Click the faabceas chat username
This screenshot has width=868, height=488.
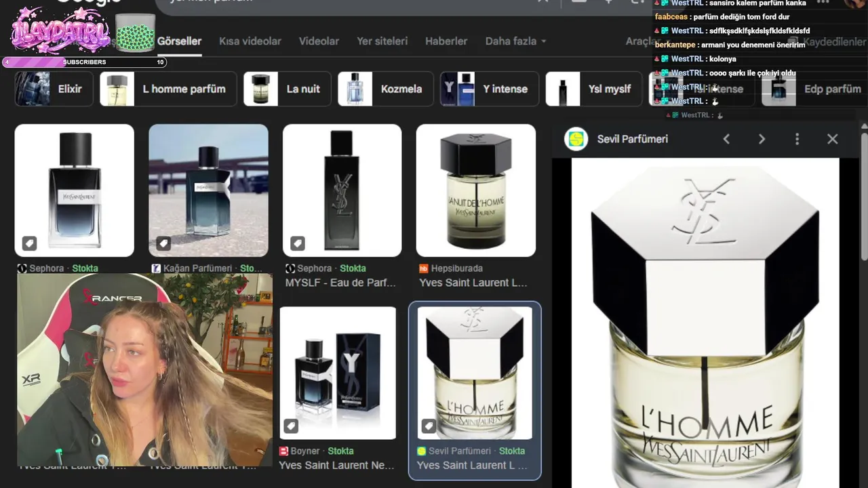671,16
